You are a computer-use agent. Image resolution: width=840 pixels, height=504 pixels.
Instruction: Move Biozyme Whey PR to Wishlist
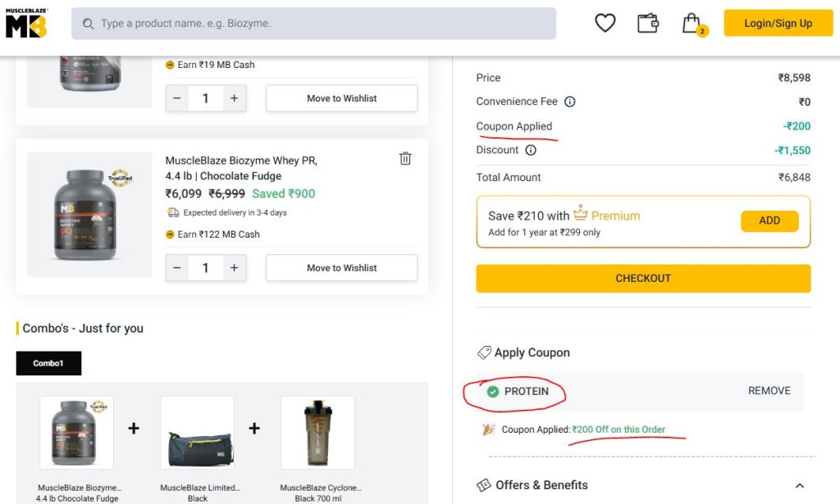coord(341,267)
